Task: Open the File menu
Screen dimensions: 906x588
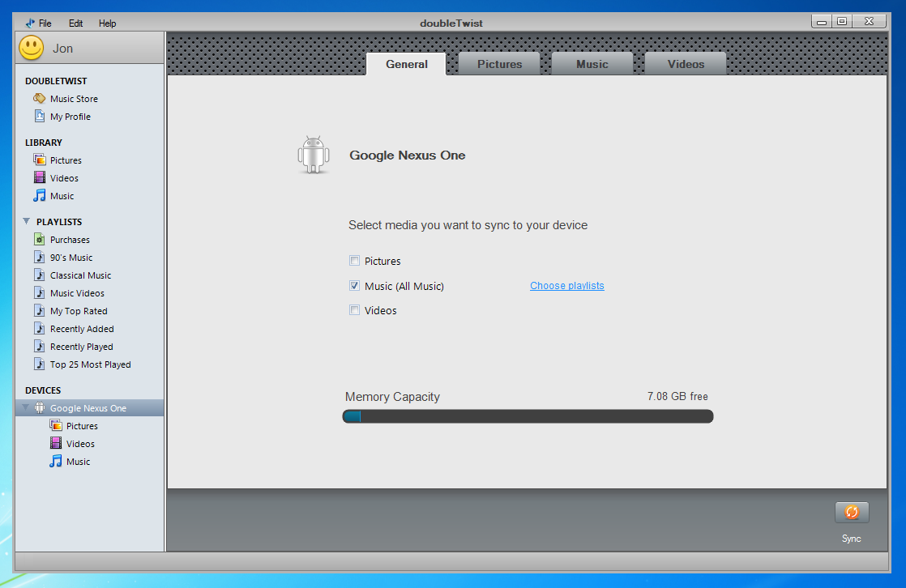Action: pos(45,23)
